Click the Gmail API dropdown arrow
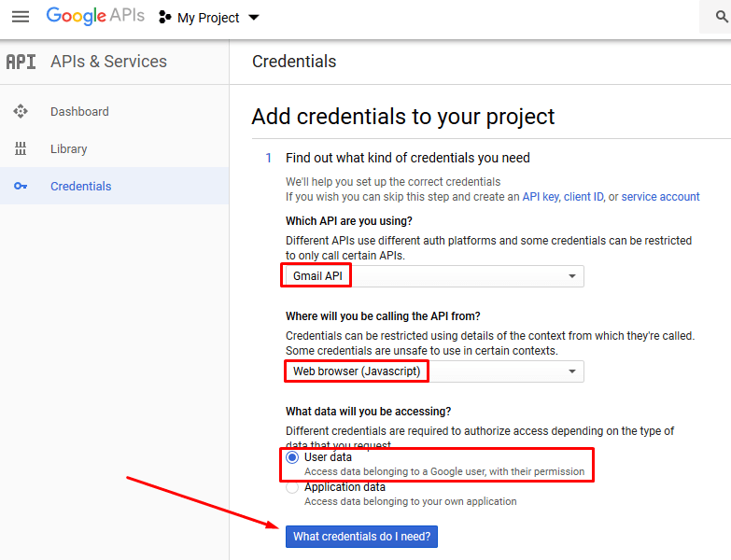 point(572,276)
